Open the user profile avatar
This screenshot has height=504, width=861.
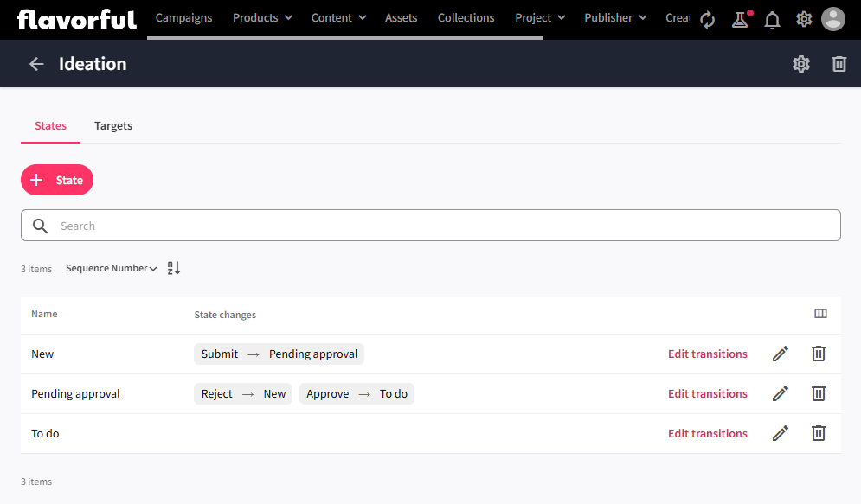pyautogui.click(x=832, y=19)
